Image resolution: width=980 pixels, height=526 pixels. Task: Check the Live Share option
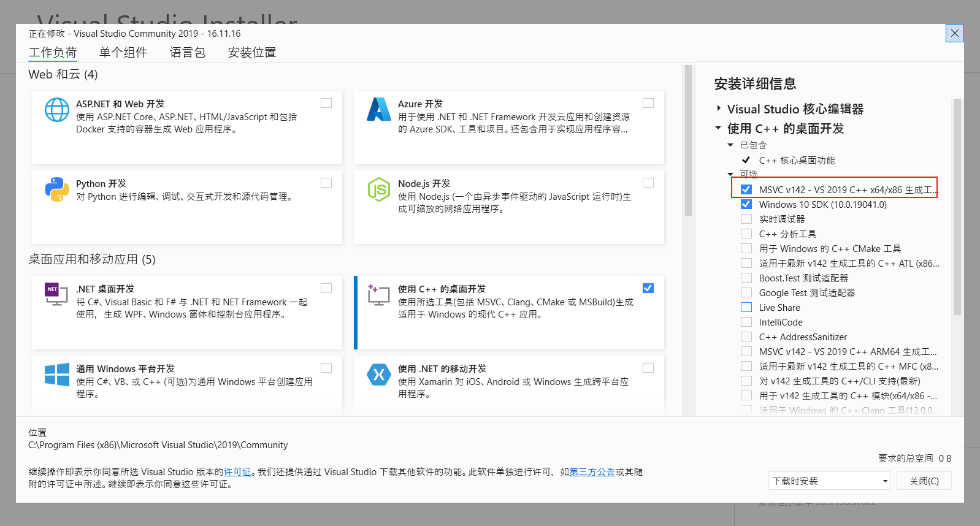point(746,307)
